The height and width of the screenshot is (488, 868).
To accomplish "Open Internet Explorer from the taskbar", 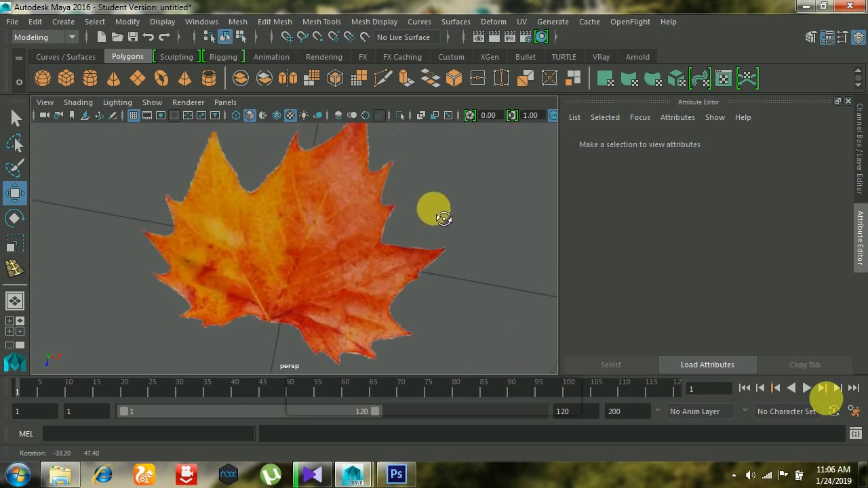I will tap(102, 474).
